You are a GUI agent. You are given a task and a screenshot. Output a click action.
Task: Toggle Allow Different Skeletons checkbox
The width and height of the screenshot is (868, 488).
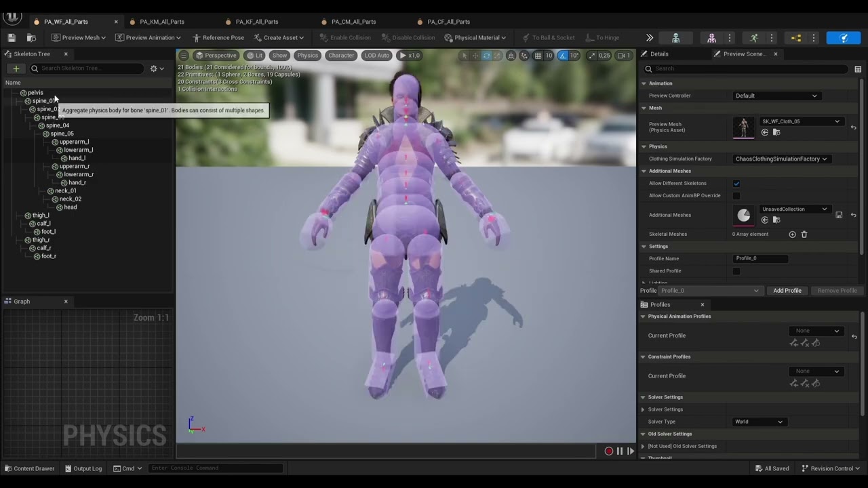tap(736, 184)
